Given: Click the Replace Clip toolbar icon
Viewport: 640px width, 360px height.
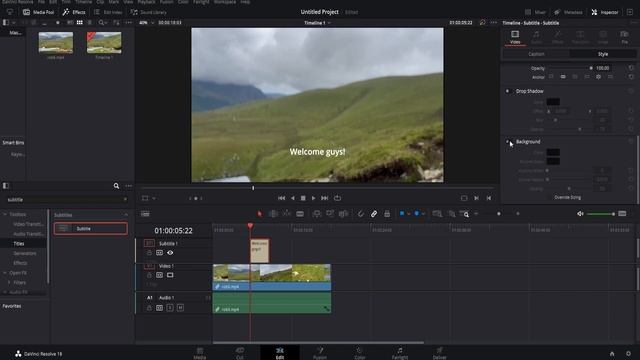Looking at the screenshot, I should [343, 214].
